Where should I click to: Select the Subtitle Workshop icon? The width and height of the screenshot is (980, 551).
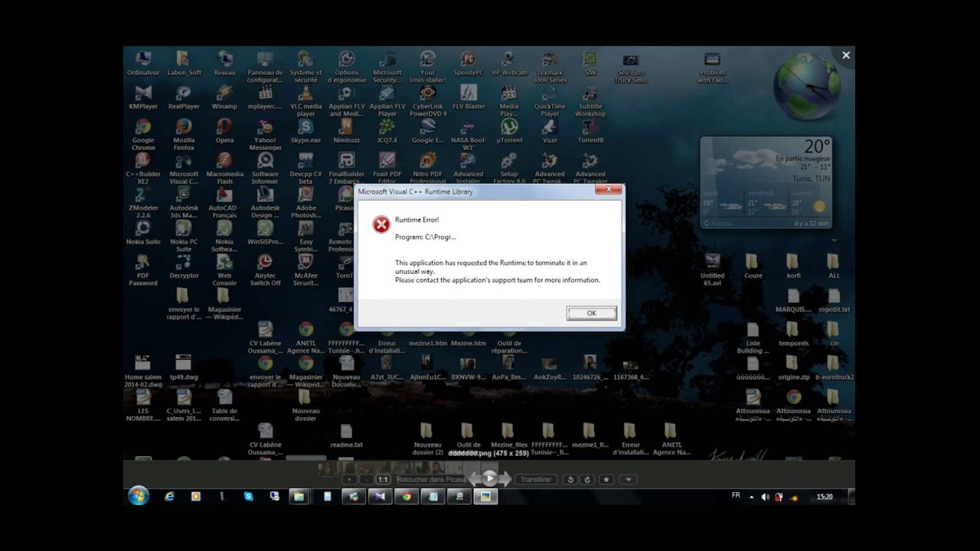[590, 102]
